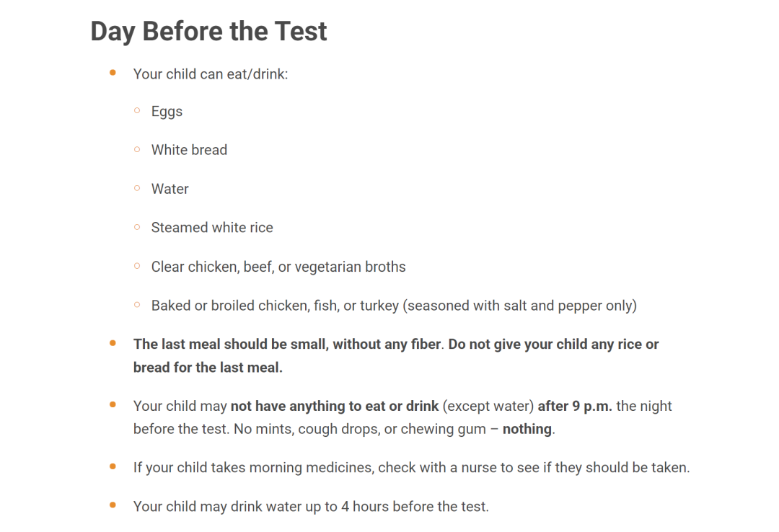Click the hollow bullet next to 'Eggs'
Image resolution: width=779 pixels, height=532 pixels.
tap(137, 111)
